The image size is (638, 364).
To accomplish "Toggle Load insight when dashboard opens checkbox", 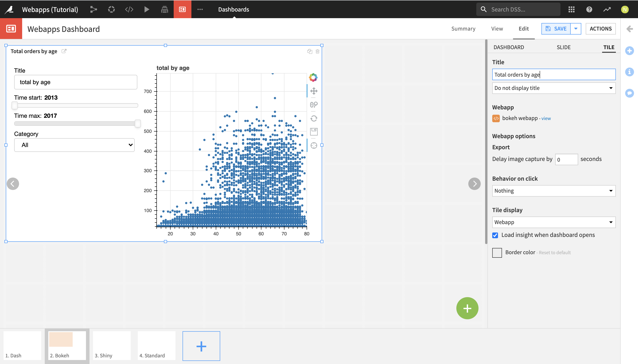I will (x=495, y=235).
